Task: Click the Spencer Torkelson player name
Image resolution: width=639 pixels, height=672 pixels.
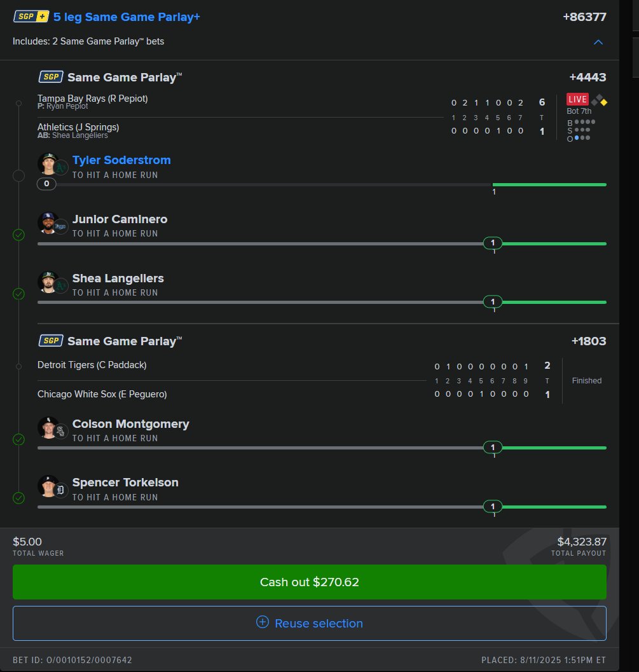Action: coord(125,482)
